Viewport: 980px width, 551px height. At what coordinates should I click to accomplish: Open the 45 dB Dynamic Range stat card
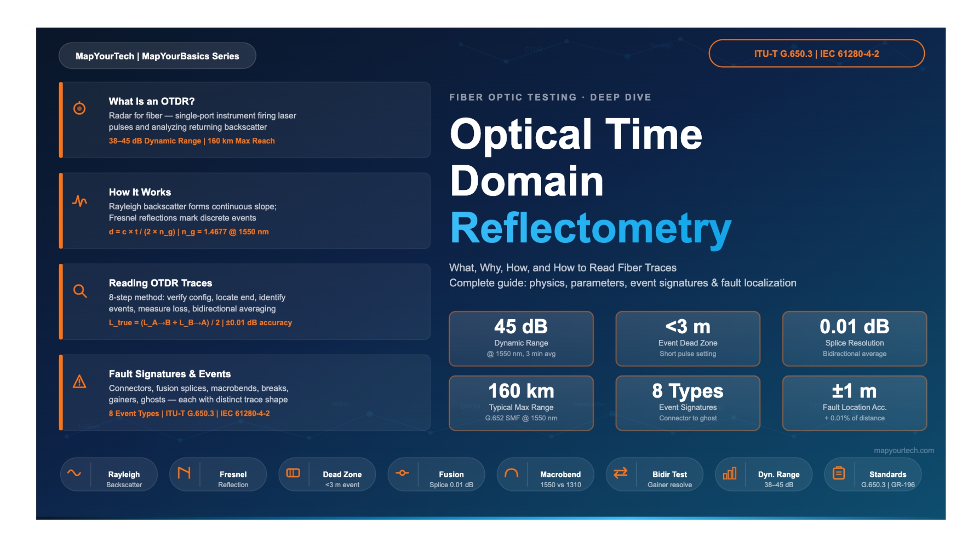point(521,338)
